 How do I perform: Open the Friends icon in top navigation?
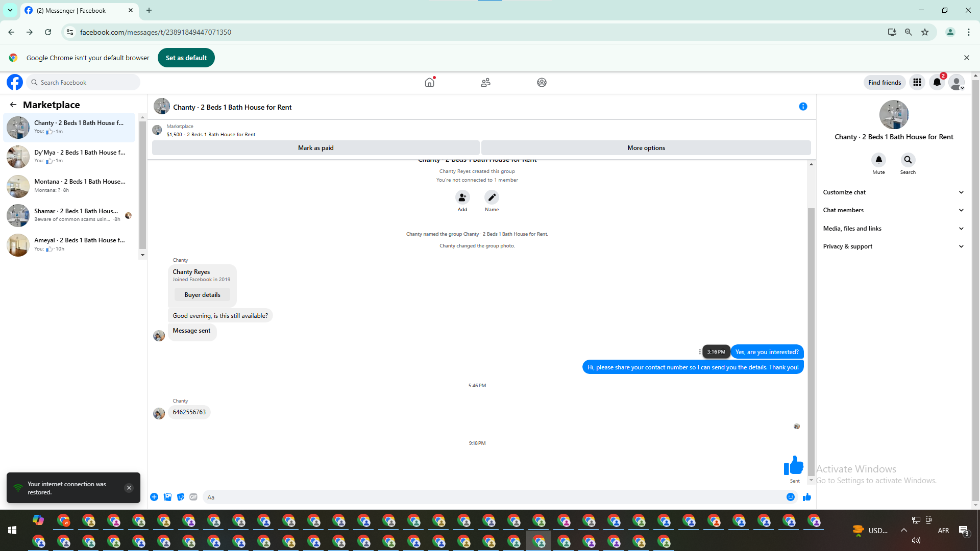(x=485, y=82)
